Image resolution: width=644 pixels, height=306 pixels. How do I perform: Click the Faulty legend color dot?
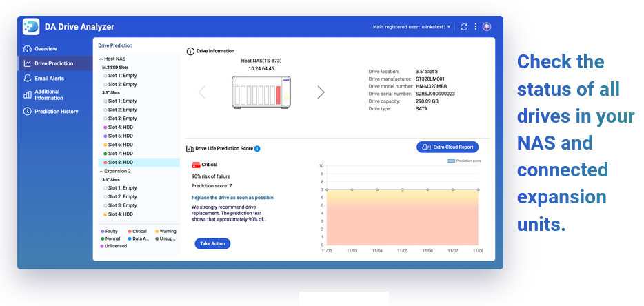coord(102,232)
